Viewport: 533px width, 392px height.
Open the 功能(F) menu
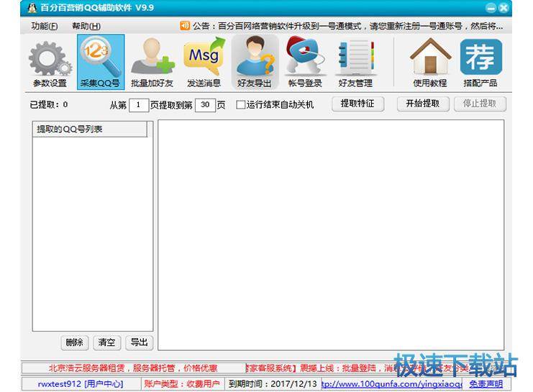(44, 26)
